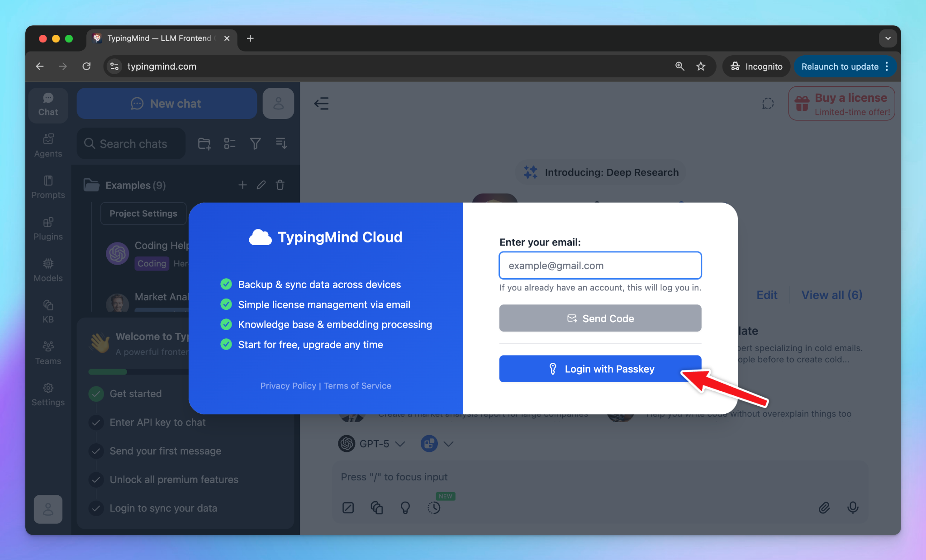Open Agents in left sidebar
The height and width of the screenshot is (560, 926).
pos(48,145)
